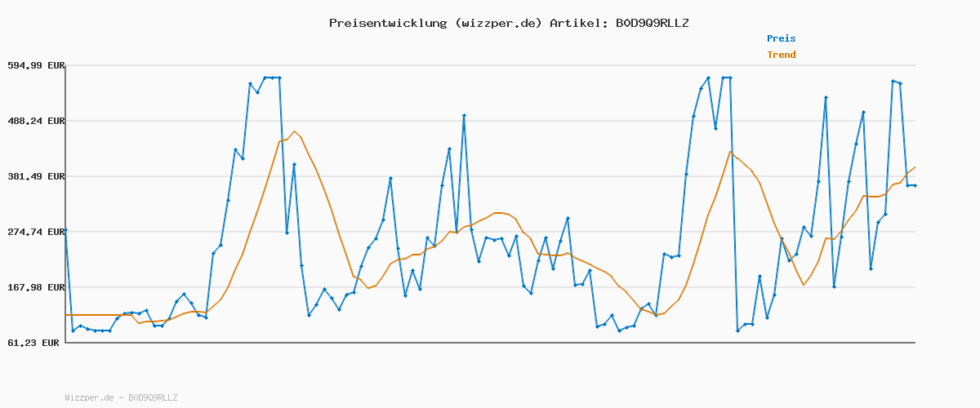Screen dimensions: 980x408
Task: Click the highest peak of the orange trend line
Action: click(295, 131)
